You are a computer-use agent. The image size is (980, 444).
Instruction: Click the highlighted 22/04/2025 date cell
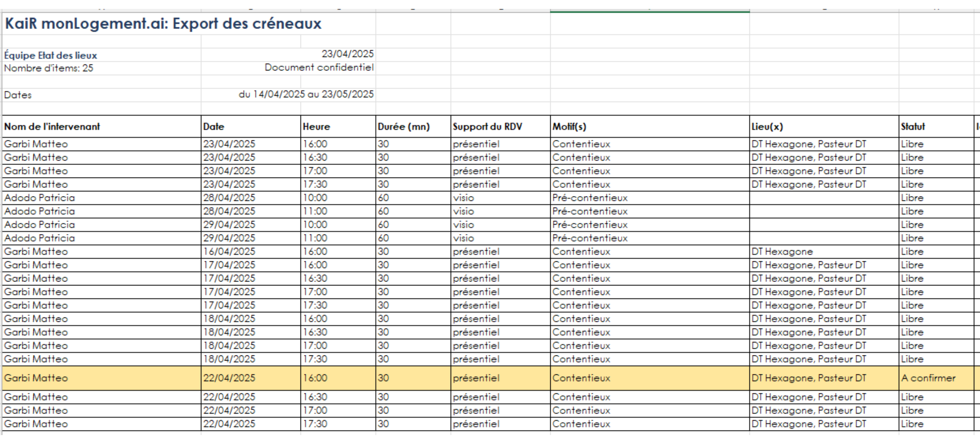coord(229,378)
